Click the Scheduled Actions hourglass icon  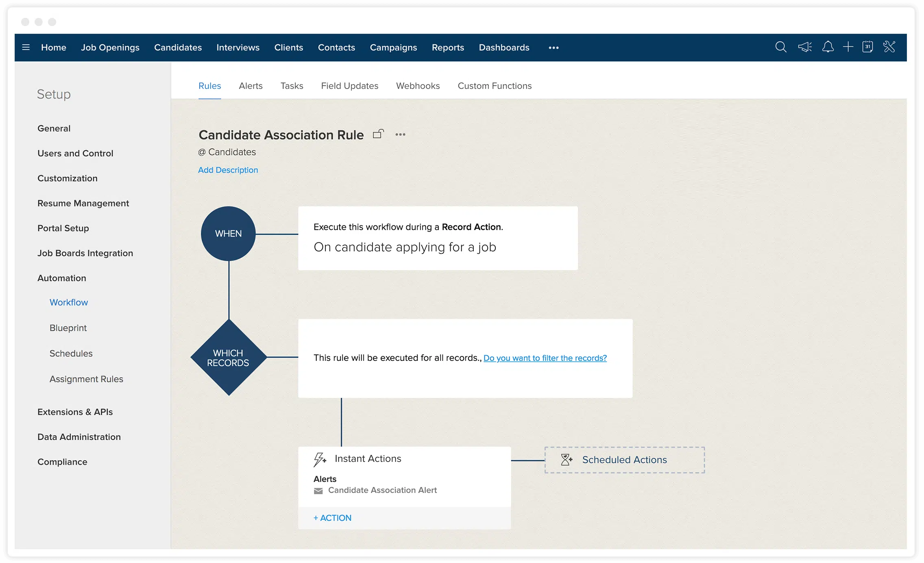coord(566,460)
